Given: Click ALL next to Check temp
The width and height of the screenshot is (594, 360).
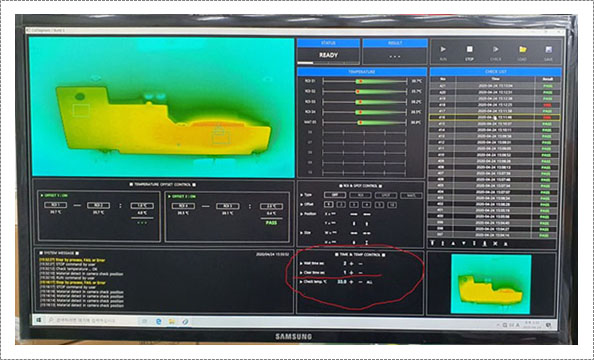Looking at the screenshot, I should click(x=369, y=282).
